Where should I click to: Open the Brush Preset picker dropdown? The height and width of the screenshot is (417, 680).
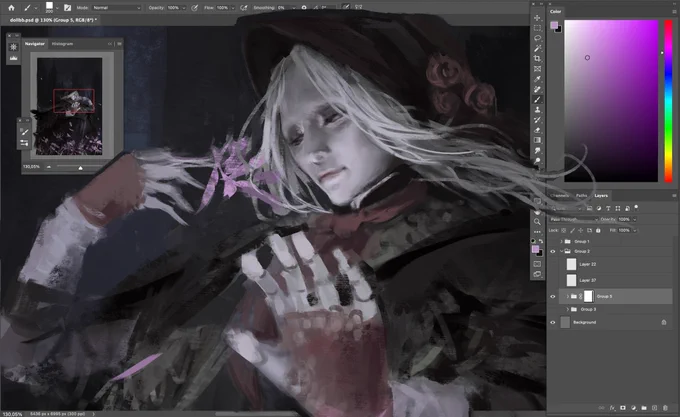coord(57,8)
